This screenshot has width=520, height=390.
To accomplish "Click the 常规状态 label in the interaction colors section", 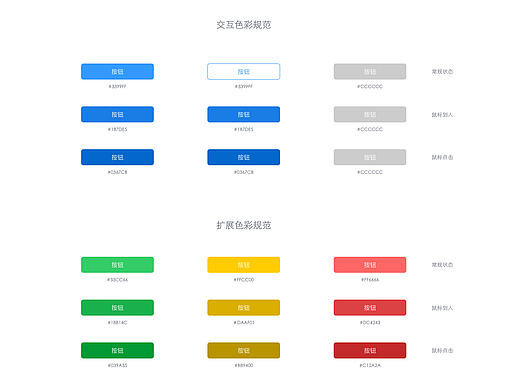I will (442, 72).
